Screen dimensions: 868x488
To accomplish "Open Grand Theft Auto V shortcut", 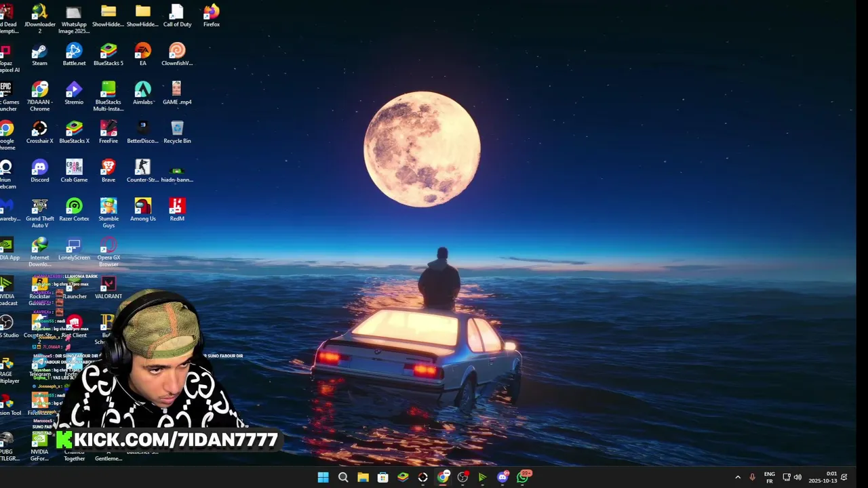I will [x=39, y=213].
